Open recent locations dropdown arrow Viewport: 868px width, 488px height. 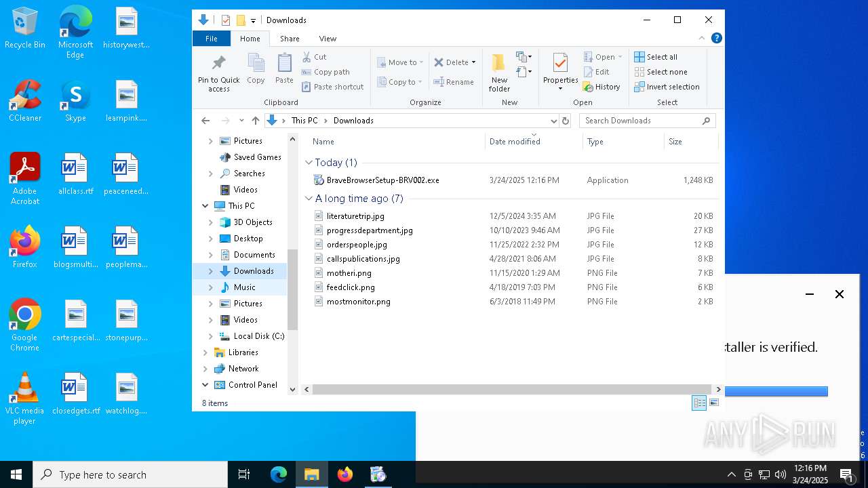(x=241, y=121)
